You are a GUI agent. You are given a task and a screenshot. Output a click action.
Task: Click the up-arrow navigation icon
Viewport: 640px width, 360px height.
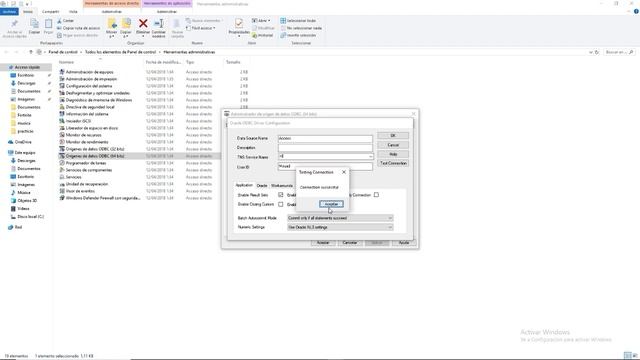(31, 52)
